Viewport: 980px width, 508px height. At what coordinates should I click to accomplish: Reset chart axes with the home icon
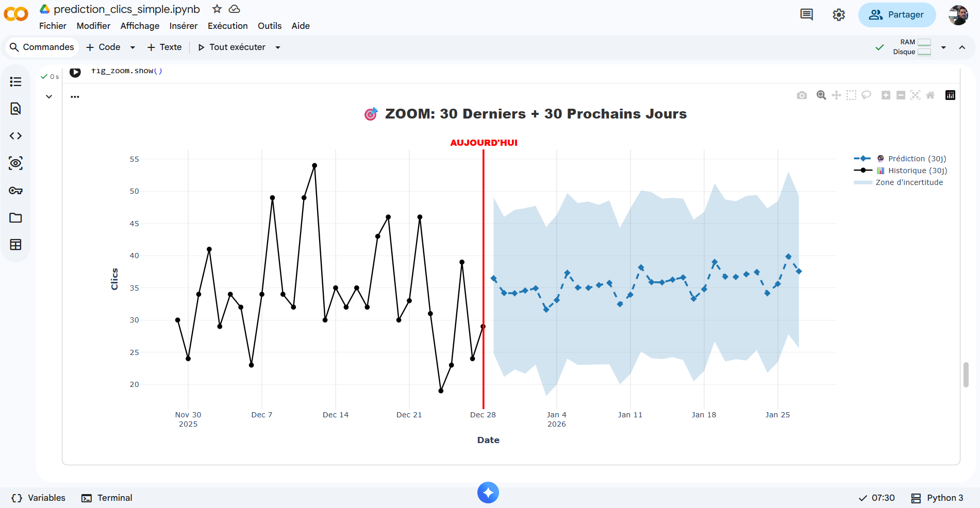pos(930,95)
